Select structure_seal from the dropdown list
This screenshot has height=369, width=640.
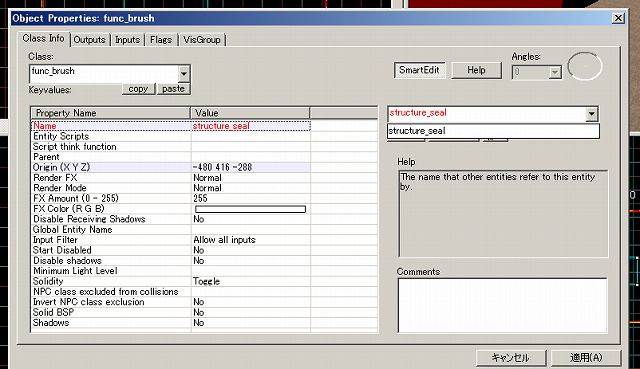[493, 131]
